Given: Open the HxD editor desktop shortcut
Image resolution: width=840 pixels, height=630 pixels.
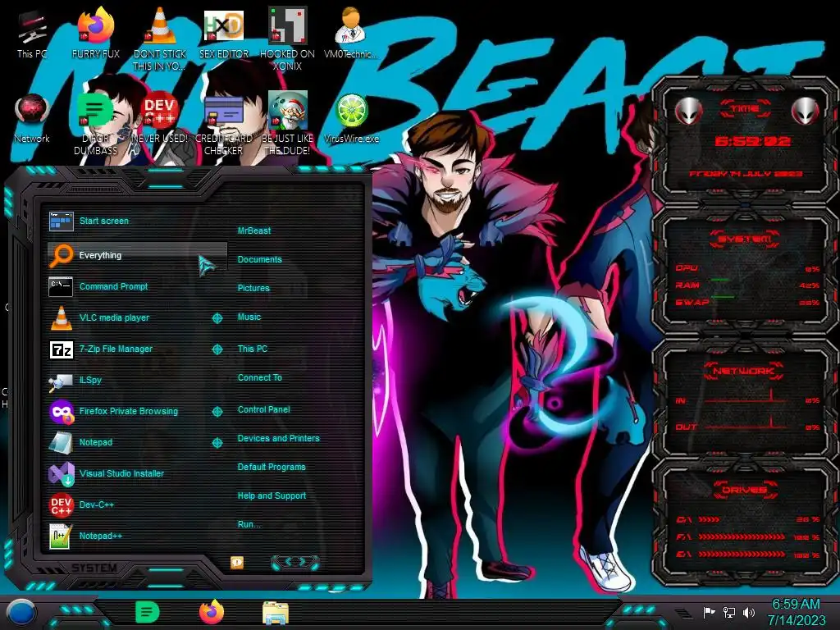Looking at the screenshot, I should click(223, 34).
